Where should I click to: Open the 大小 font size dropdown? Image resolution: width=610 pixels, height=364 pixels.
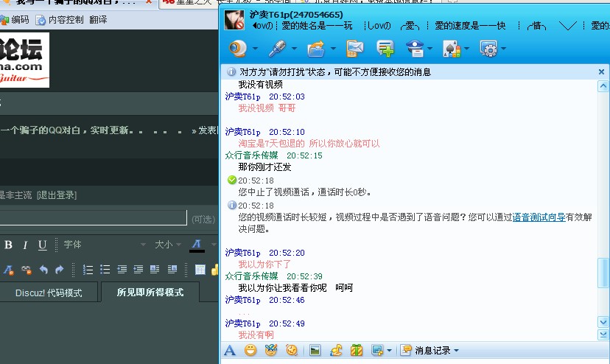[x=167, y=245]
